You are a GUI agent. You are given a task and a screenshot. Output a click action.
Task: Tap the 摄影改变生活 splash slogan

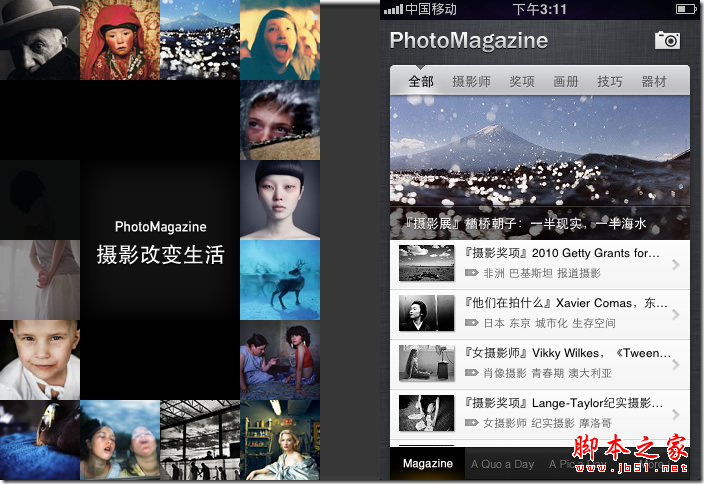(160, 255)
